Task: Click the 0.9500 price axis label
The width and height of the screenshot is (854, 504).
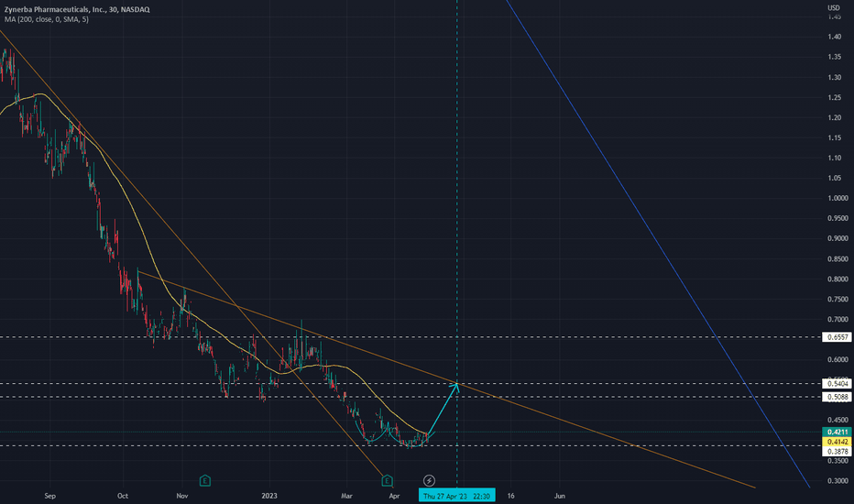Action: point(838,218)
